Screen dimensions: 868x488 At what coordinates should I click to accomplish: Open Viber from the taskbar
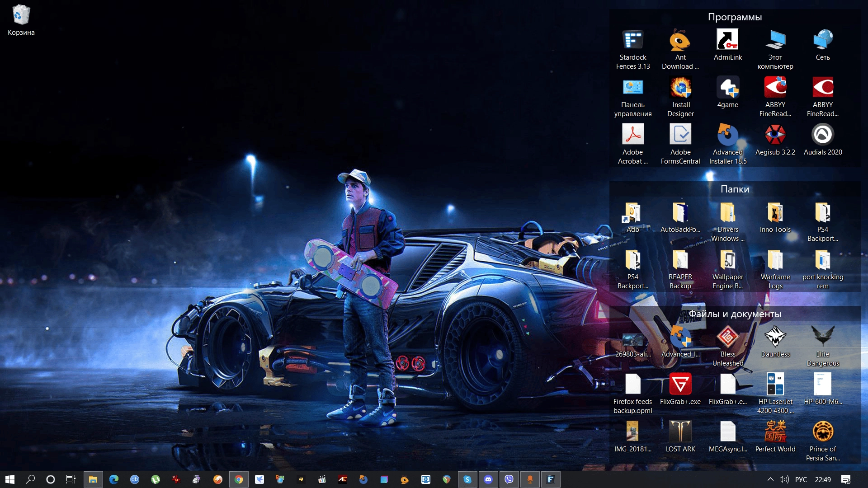point(509,479)
